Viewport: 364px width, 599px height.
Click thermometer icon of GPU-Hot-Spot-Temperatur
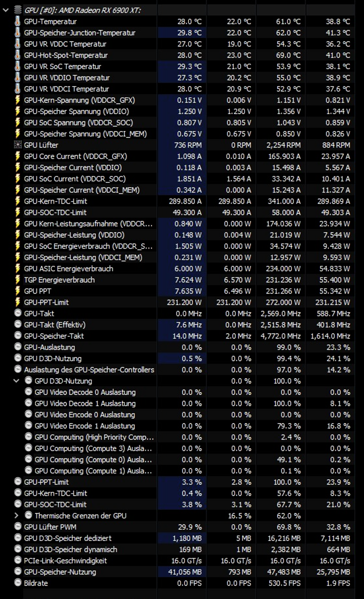pos(17,55)
